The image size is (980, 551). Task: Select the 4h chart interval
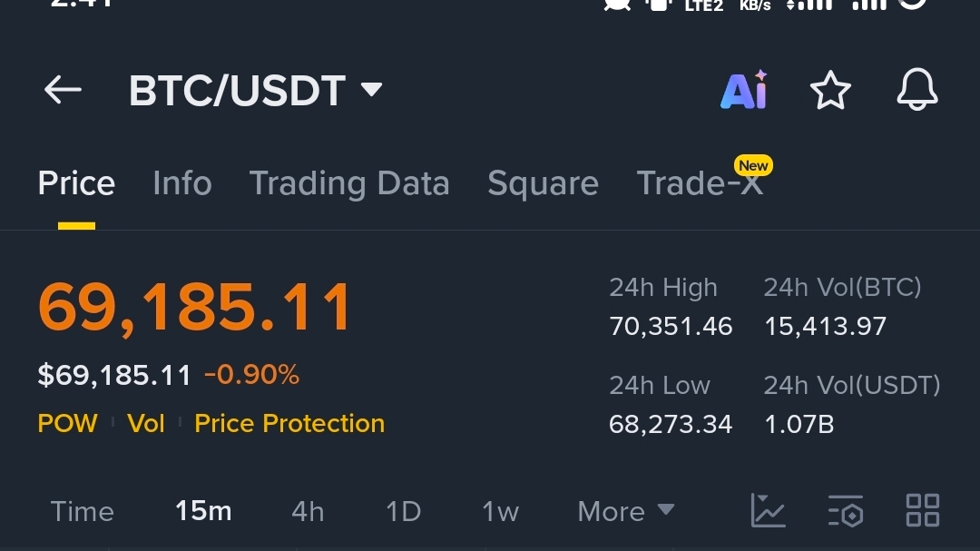point(308,512)
